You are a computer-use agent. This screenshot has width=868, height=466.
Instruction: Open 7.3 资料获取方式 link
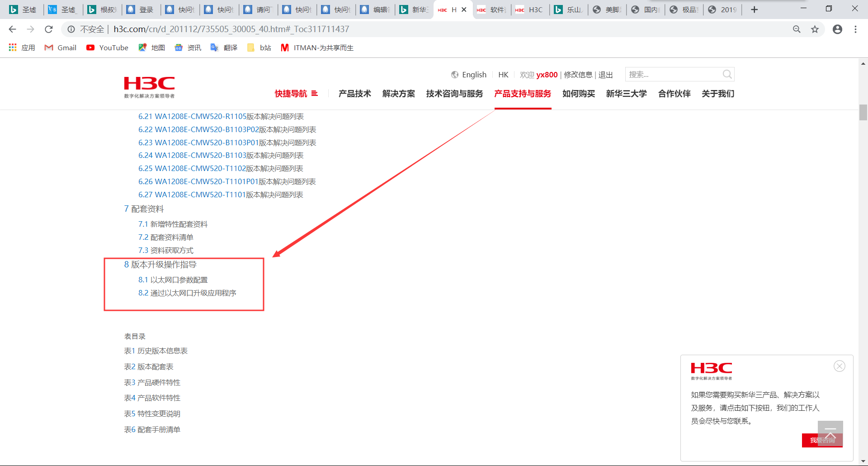point(166,251)
